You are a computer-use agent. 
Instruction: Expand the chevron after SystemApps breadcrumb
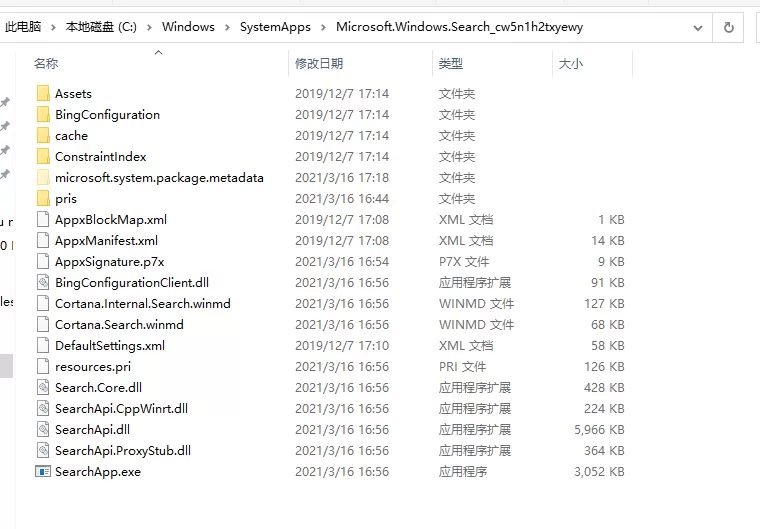pos(323,27)
